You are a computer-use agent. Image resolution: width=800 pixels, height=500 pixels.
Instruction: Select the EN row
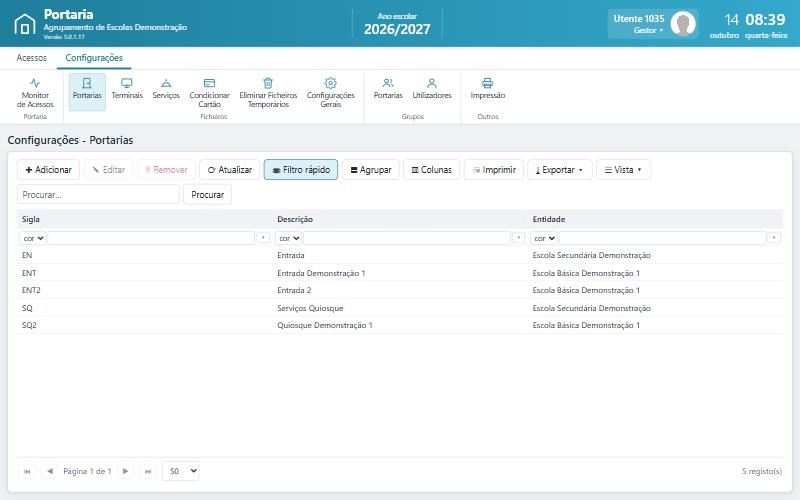[400, 255]
